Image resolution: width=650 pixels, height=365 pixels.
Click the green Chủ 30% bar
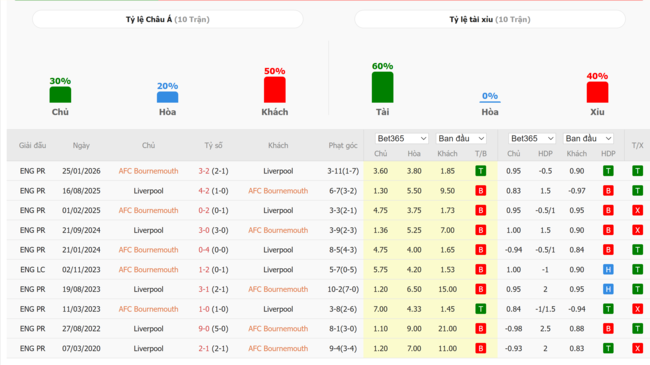tap(60, 95)
